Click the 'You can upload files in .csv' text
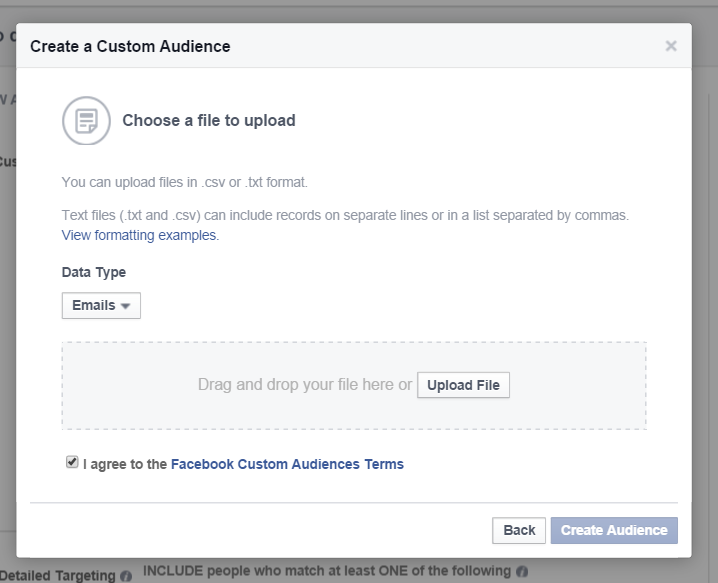The height and width of the screenshot is (583, 718). pyautogui.click(x=185, y=182)
